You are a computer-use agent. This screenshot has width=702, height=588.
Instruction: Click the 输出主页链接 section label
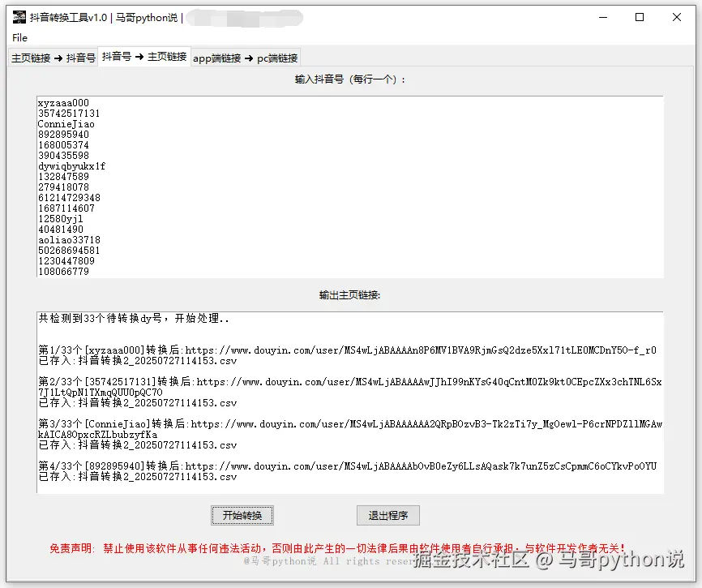point(350,294)
